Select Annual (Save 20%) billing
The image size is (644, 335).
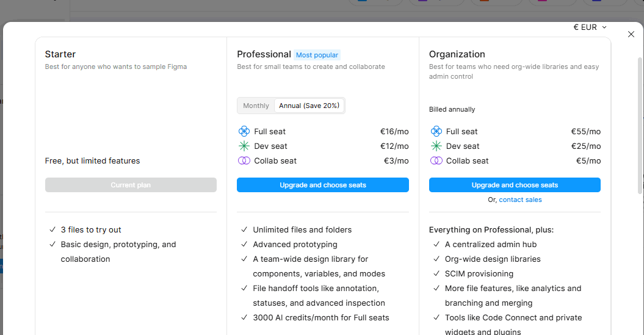click(x=309, y=106)
